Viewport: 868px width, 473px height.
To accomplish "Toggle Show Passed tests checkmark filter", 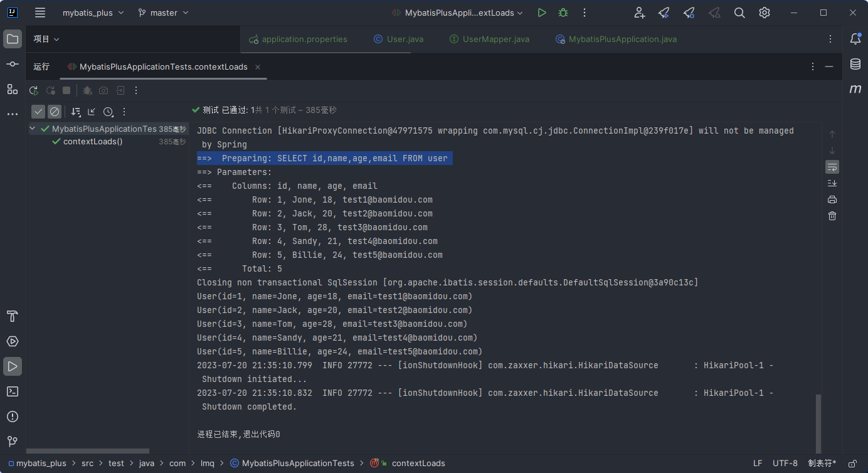I will click(39, 112).
